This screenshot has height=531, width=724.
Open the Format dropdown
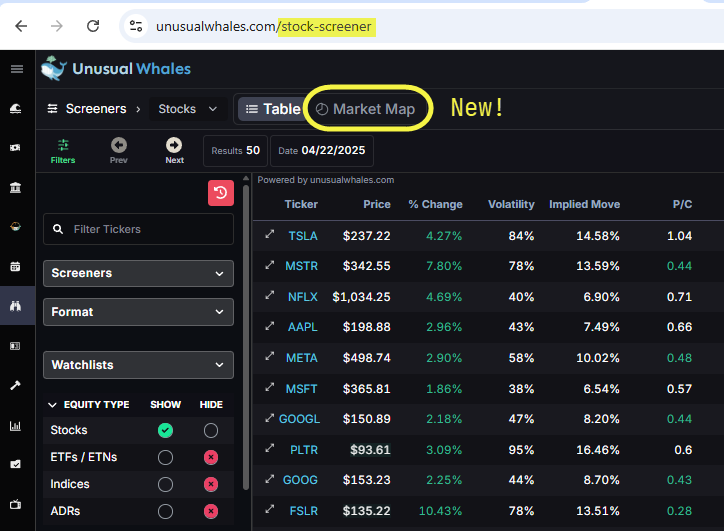[138, 312]
